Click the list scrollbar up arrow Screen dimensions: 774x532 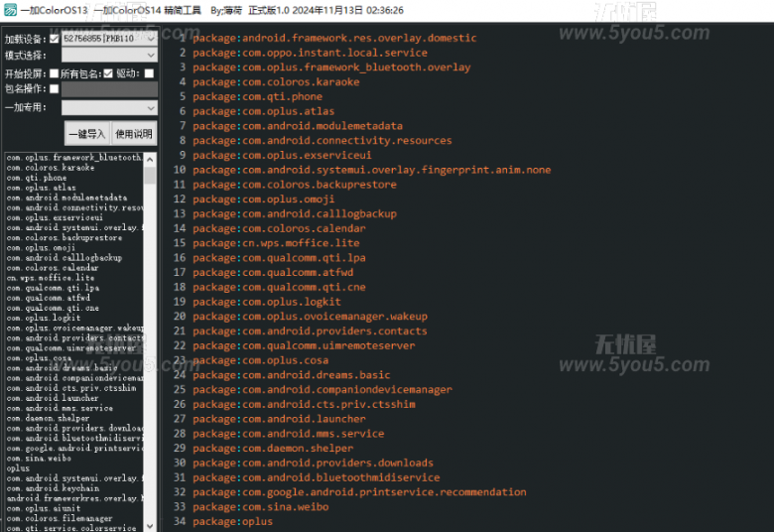150,159
